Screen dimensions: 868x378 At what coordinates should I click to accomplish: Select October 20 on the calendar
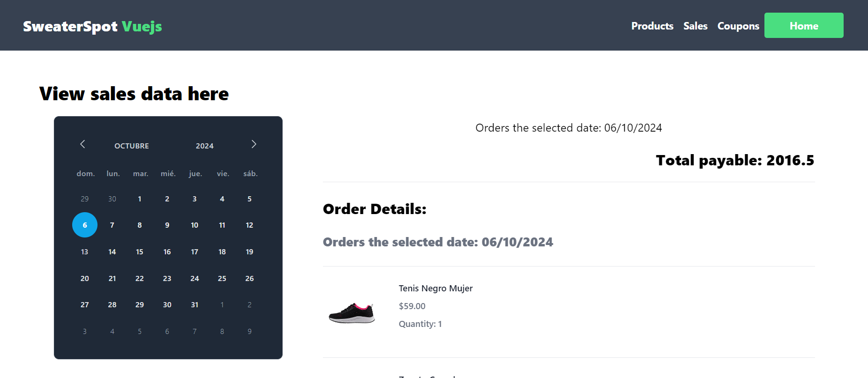click(85, 279)
